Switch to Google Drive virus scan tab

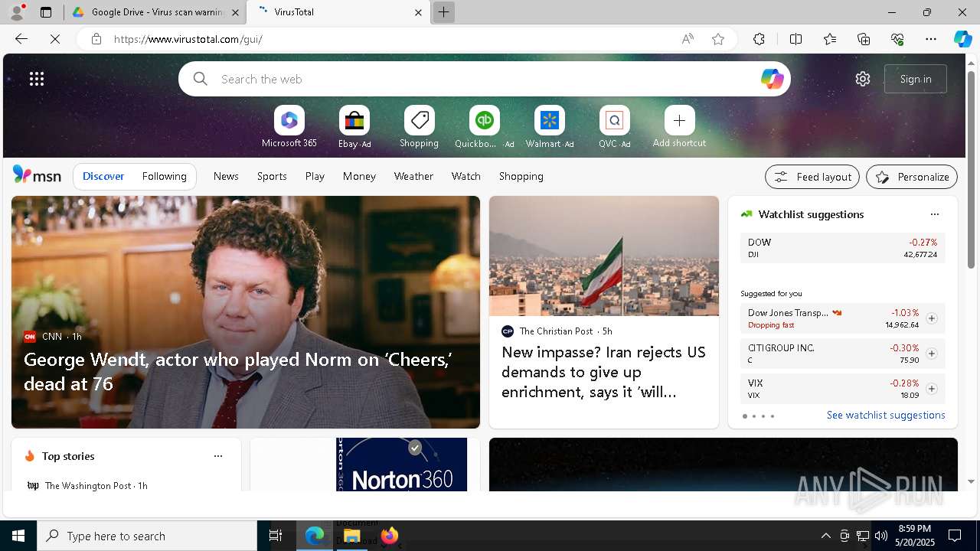[155, 12]
